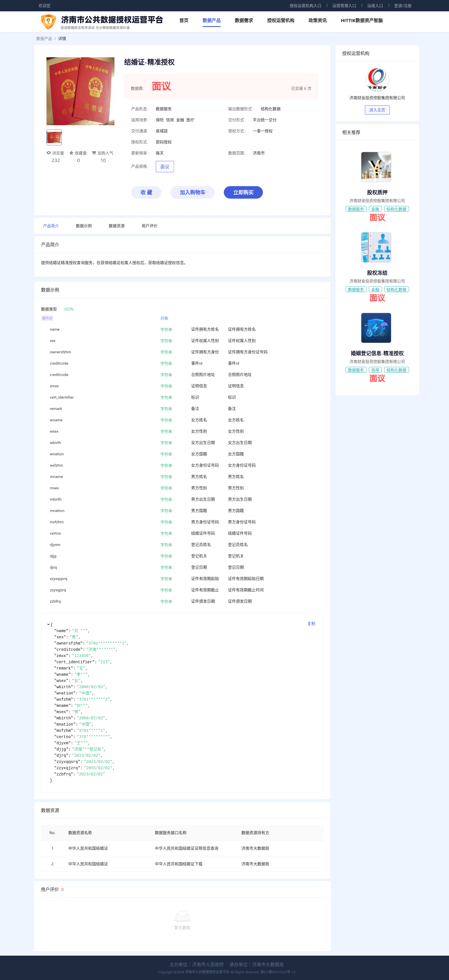This screenshot has height=980, width=449.
Task: Select the mname field row
Action: click(182, 477)
